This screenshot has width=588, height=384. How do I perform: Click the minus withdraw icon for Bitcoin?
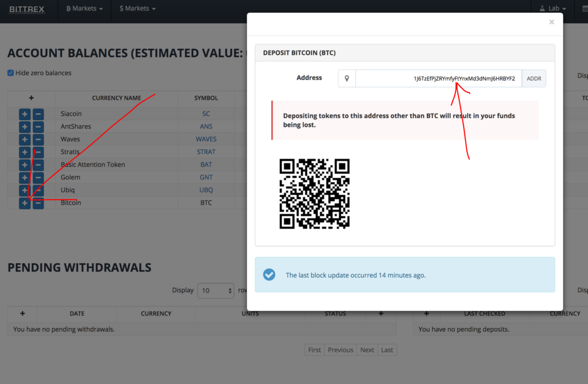pos(38,203)
